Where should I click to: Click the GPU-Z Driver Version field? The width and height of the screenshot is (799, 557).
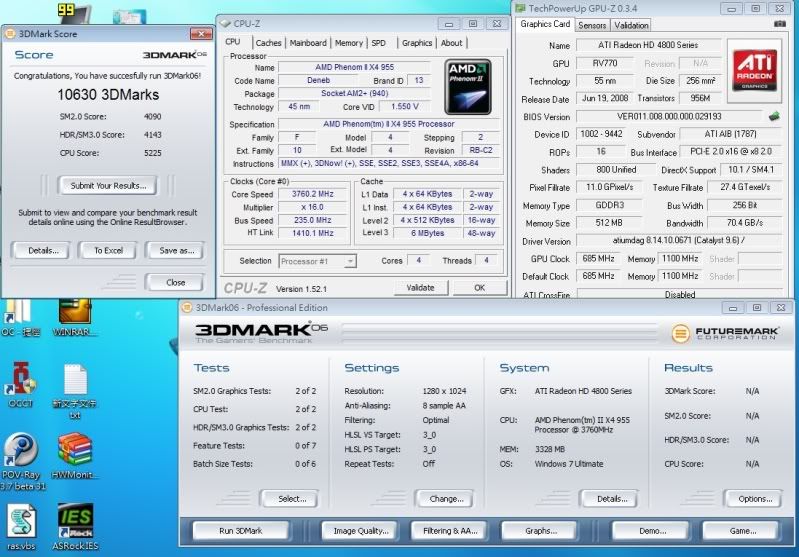click(679, 241)
